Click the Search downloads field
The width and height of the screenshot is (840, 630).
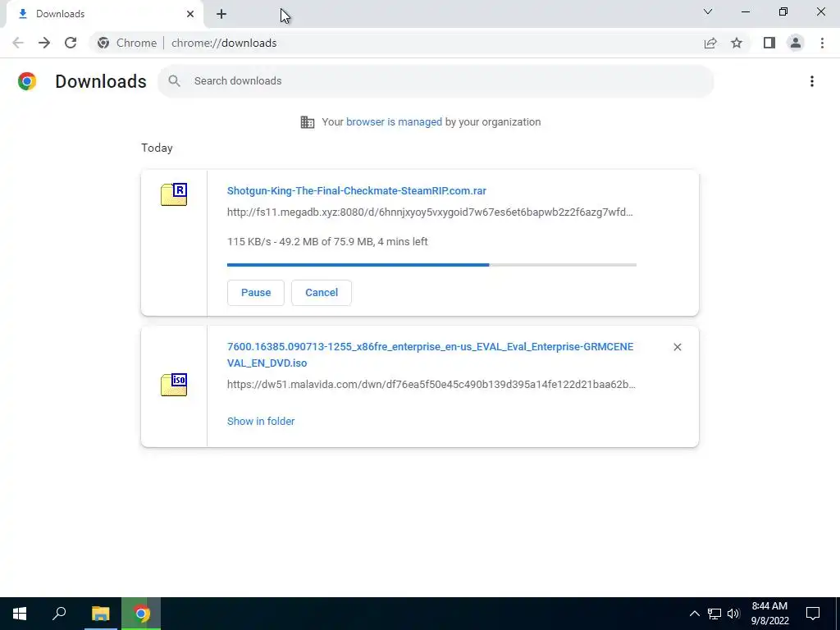(x=436, y=81)
